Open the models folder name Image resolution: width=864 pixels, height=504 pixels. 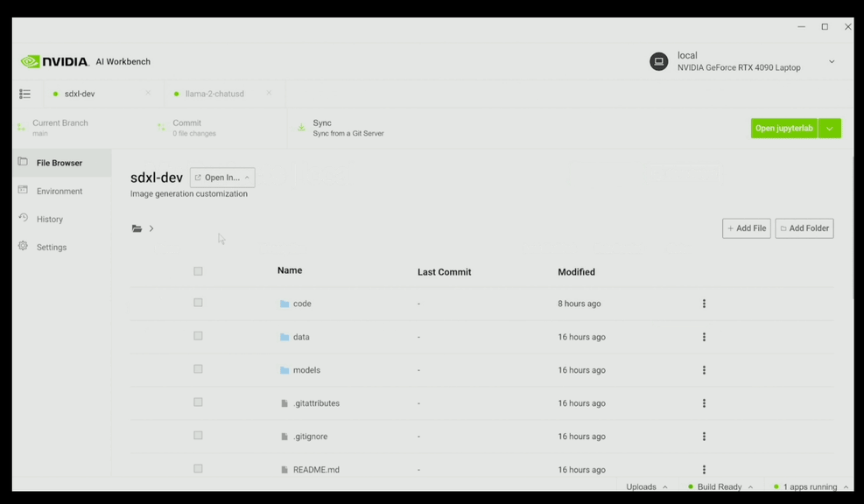(x=306, y=370)
